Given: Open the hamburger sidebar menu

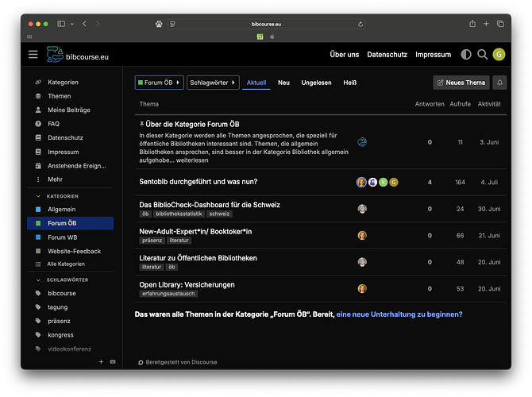Looking at the screenshot, I should [33, 54].
